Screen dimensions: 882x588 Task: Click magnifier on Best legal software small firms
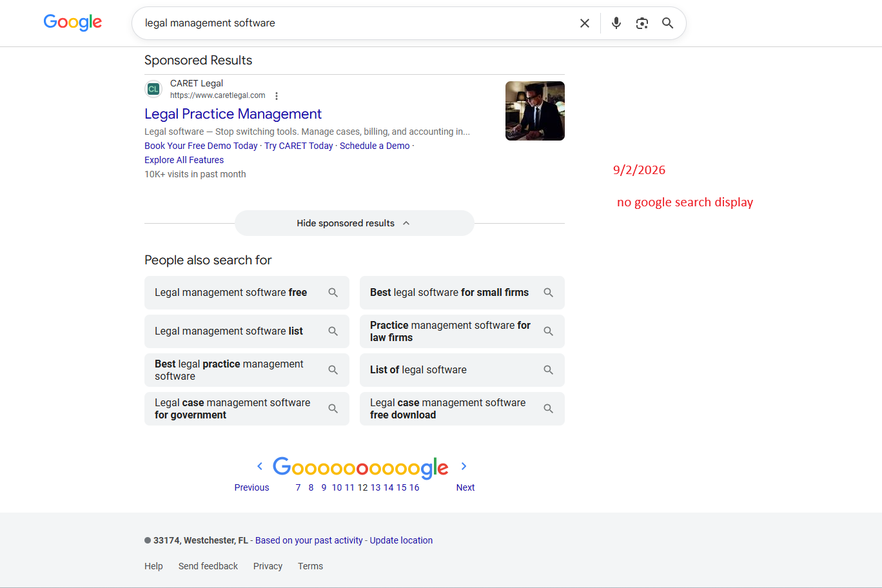tap(549, 293)
